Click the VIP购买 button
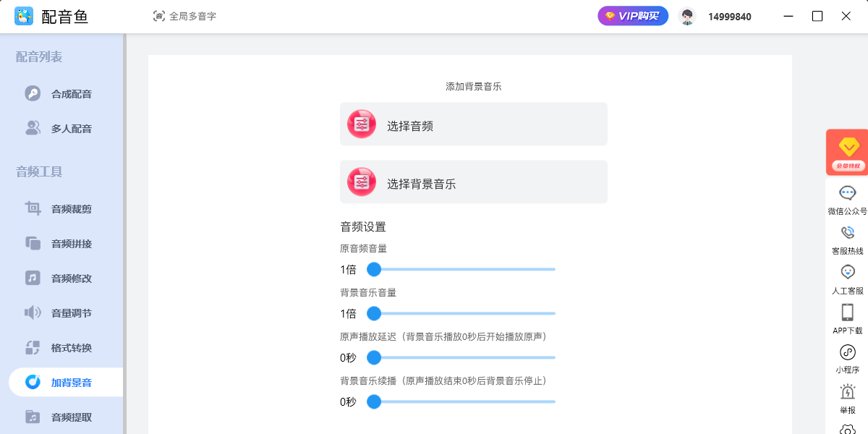The image size is (868, 434). (633, 16)
